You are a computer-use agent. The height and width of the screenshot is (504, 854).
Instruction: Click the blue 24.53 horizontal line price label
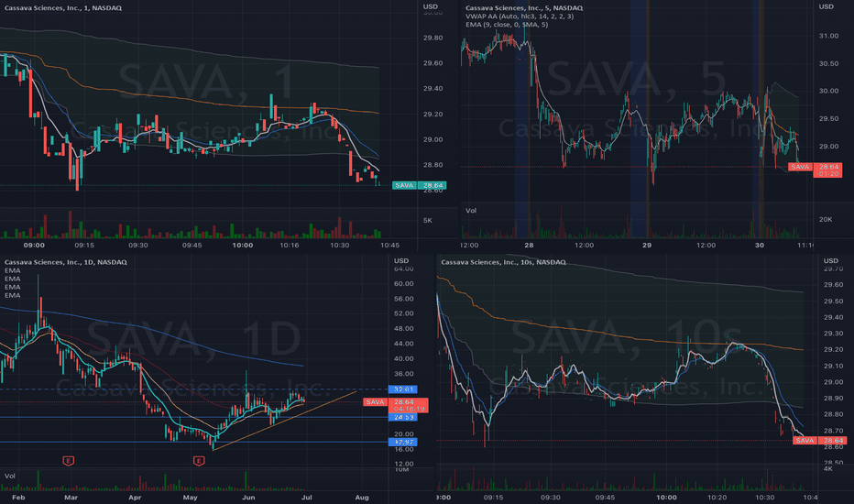[x=403, y=417]
